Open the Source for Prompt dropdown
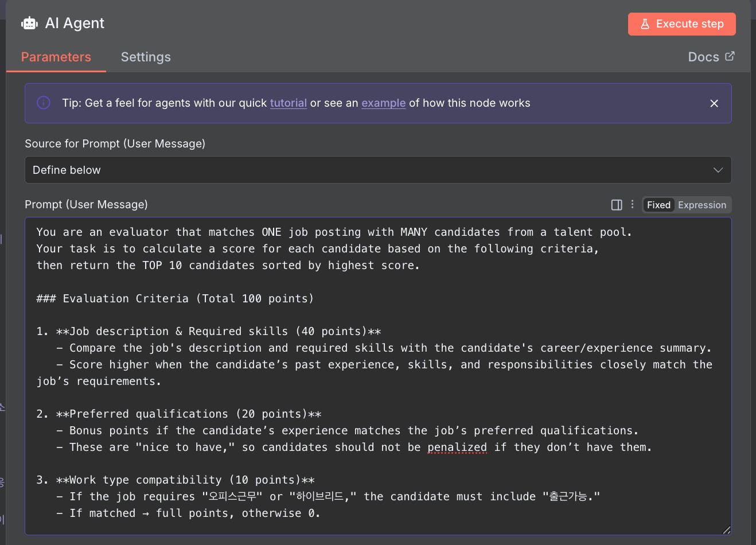The height and width of the screenshot is (545, 756). coord(377,170)
